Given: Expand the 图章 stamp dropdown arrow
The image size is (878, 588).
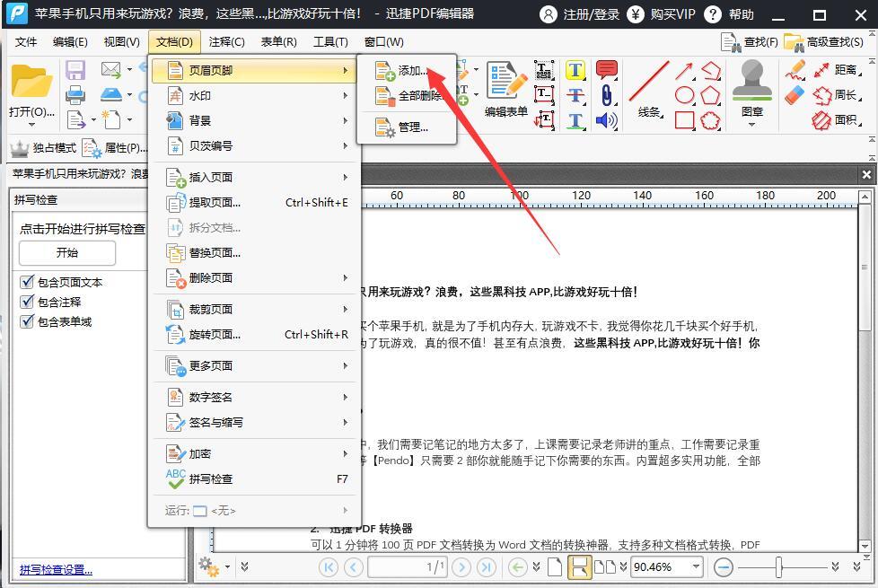Looking at the screenshot, I should 752,125.
